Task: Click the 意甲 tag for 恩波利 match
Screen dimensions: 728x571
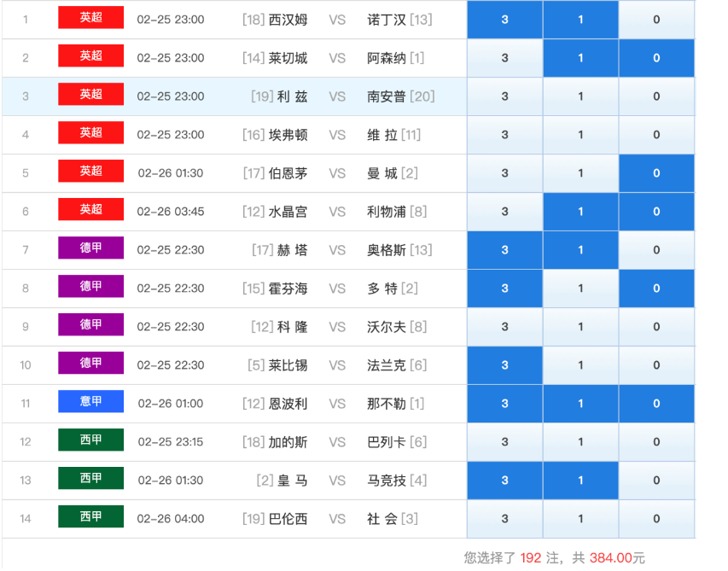Action: (x=91, y=401)
